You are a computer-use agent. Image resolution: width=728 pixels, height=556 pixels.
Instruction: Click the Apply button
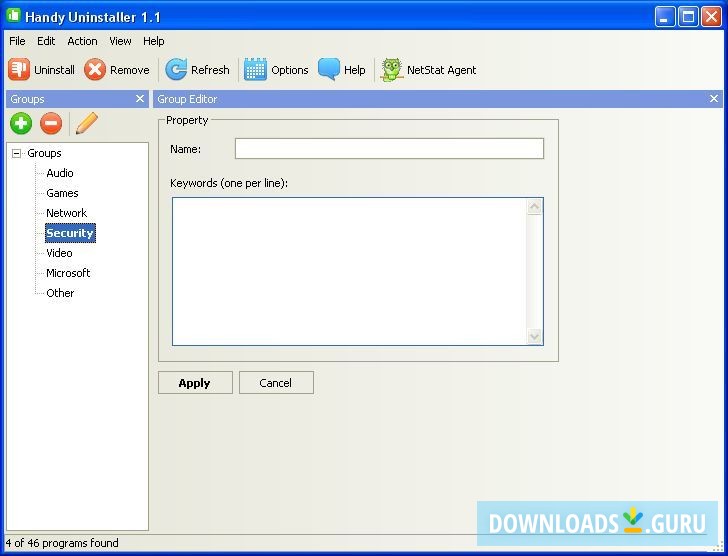pos(195,383)
